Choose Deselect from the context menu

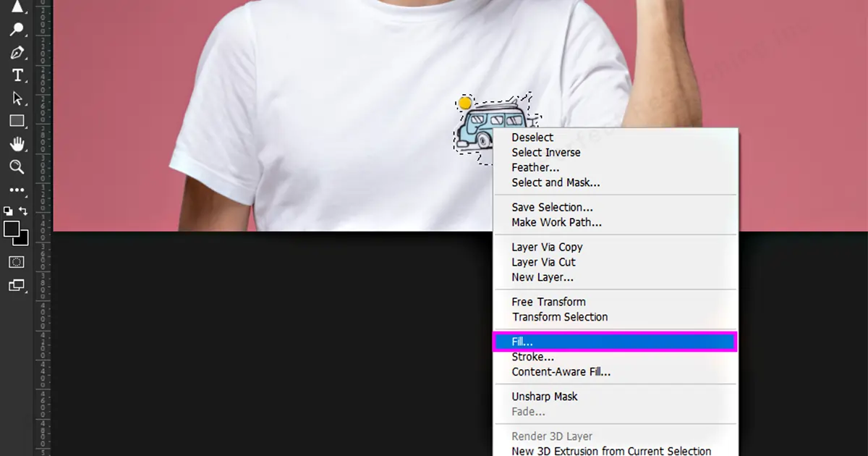tap(532, 138)
